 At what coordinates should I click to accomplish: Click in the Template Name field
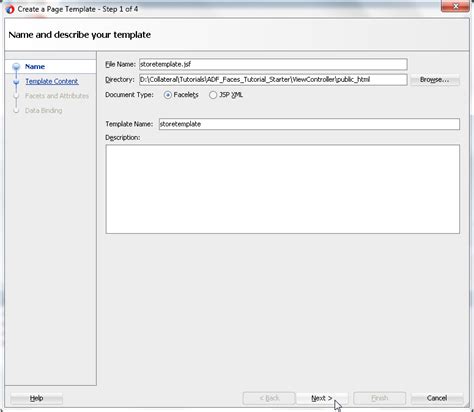309,124
